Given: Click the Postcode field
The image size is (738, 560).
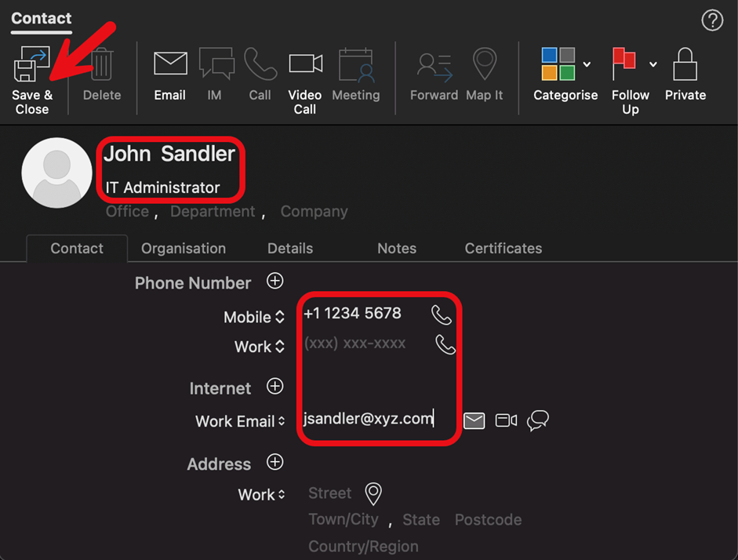Looking at the screenshot, I should click(x=488, y=519).
